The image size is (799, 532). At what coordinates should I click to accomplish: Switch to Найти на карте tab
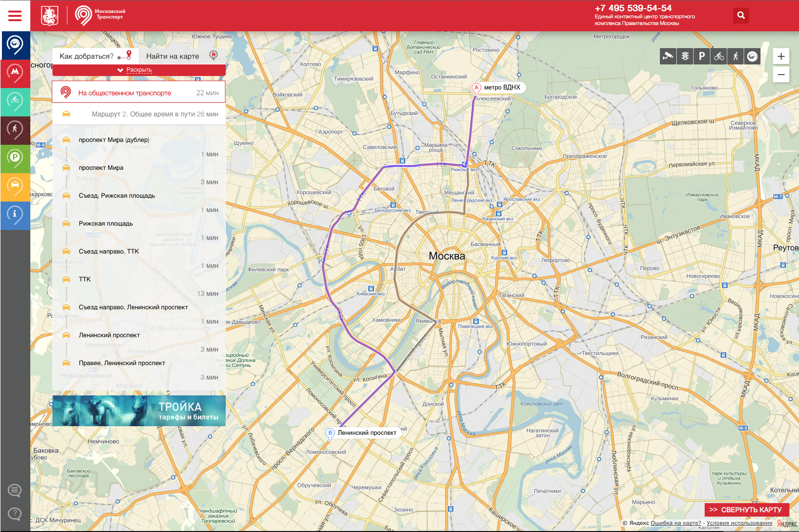point(182,56)
